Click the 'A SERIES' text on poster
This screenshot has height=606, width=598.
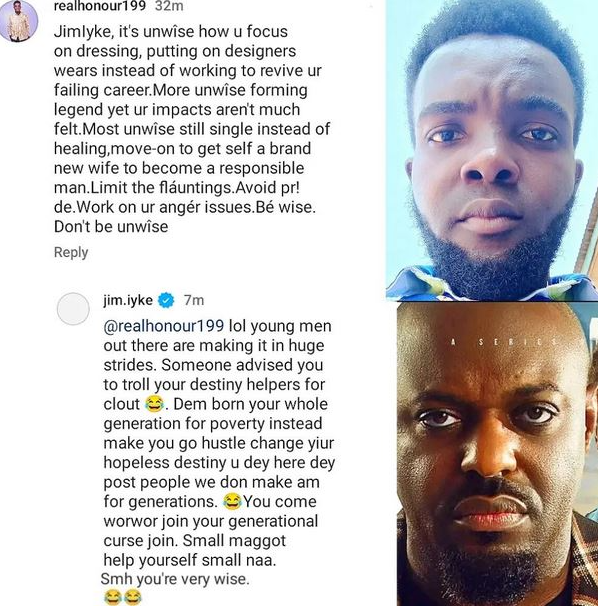pyautogui.click(x=505, y=342)
